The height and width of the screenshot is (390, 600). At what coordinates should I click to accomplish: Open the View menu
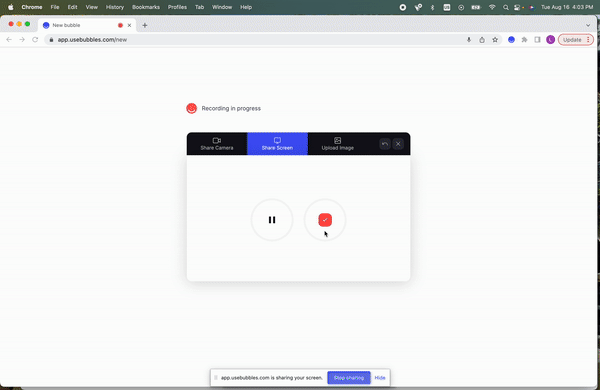click(x=91, y=7)
